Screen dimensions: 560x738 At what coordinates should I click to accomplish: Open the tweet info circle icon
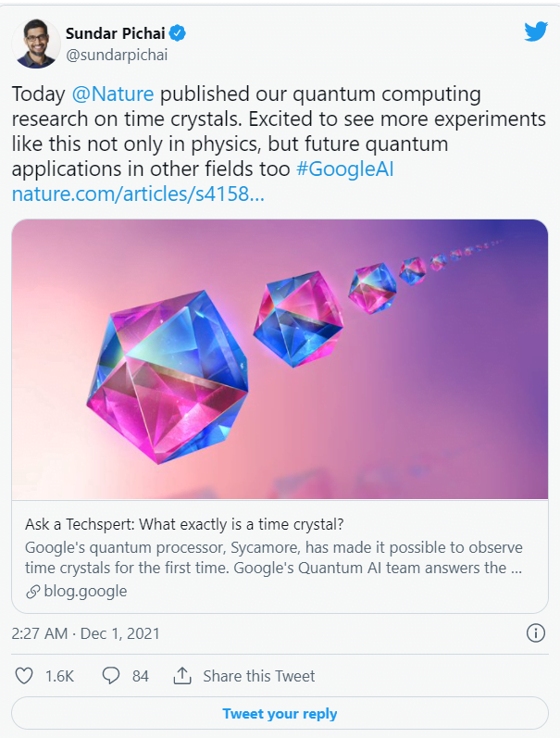536,633
